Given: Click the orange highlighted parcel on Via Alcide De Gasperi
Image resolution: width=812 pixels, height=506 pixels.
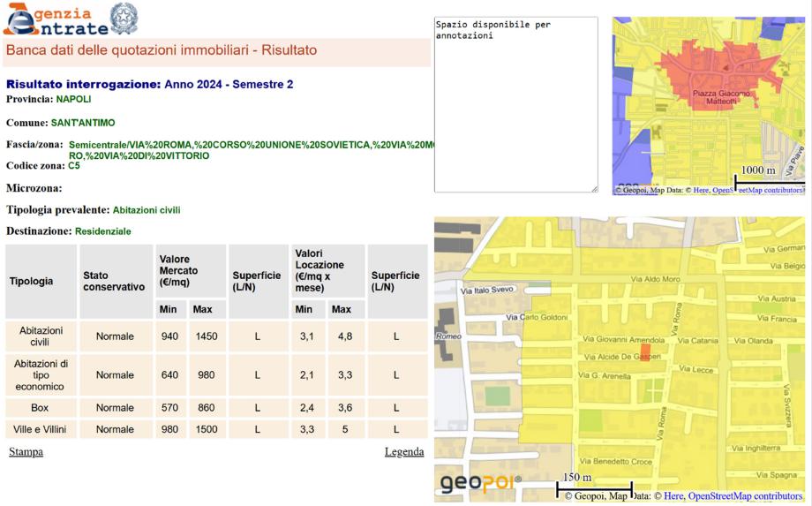Looking at the screenshot, I should (x=645, y=353).
